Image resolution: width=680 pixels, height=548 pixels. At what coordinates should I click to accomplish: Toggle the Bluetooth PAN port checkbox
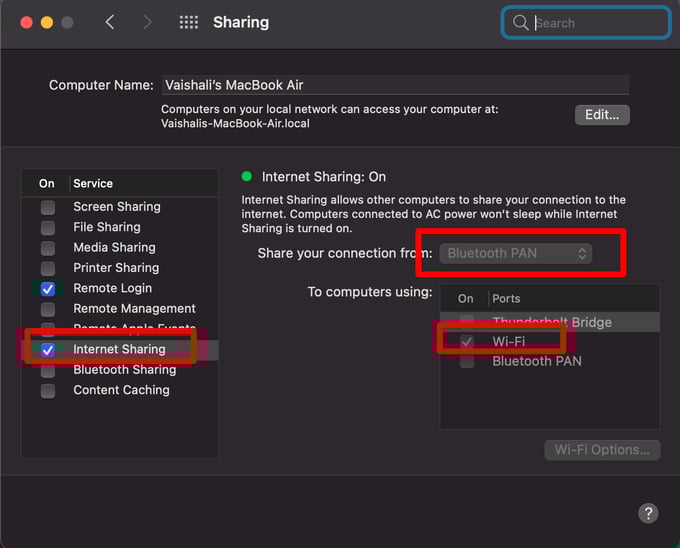click(467, 361)
